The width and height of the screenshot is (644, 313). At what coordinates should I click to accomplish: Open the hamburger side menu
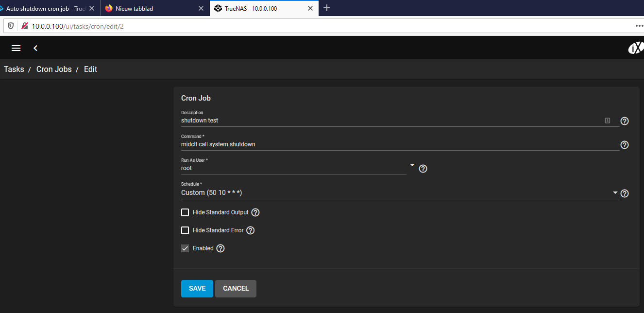pos(16,48)
